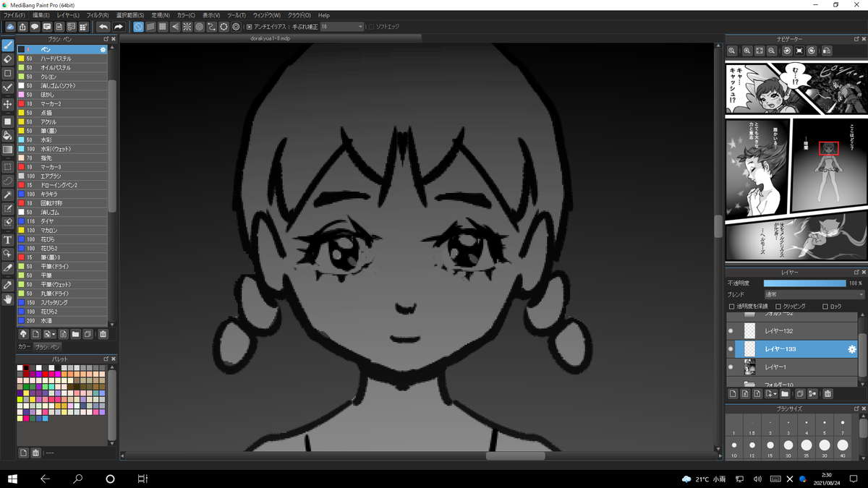Open the snap settings gear icon
This screenshot has height=488, width=868.
tap(236, 27)
